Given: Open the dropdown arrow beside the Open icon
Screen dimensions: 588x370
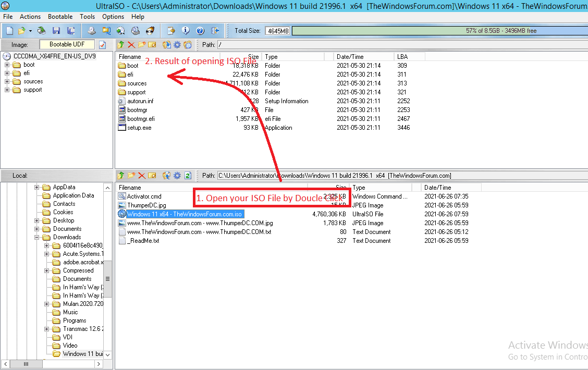Looking at the screenshot, I should [30, 30].
